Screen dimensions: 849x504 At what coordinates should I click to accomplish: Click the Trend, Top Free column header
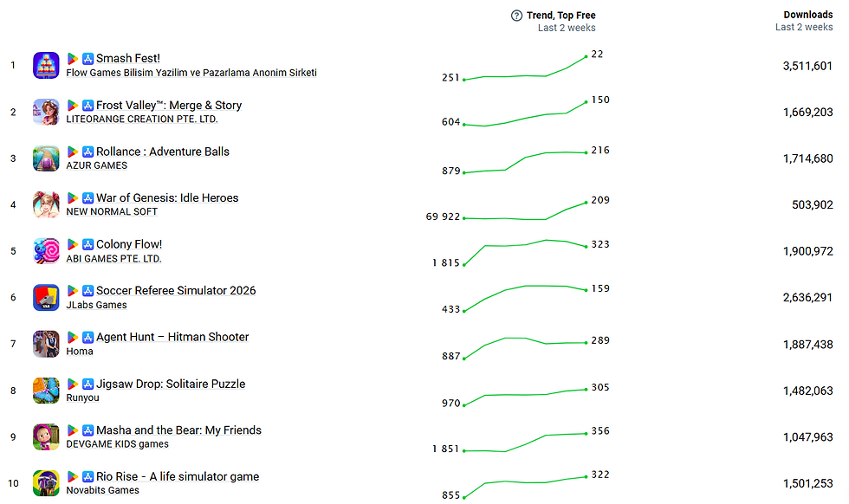pyautogui.click(x=561, y=16)
